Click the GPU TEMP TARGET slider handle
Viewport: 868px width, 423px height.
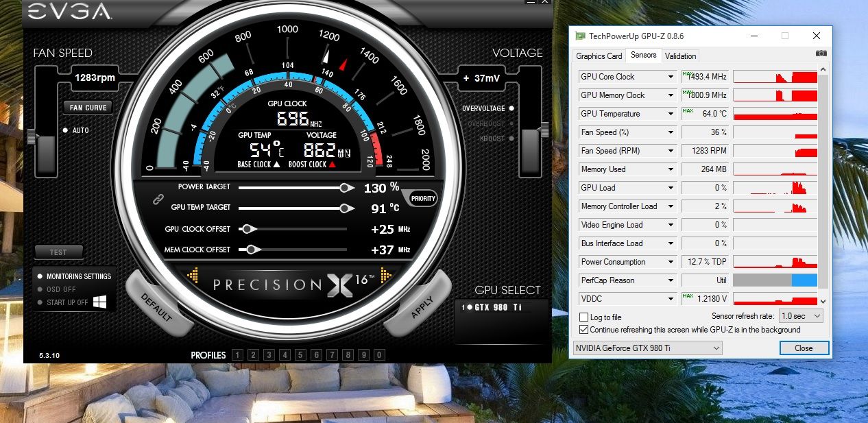347,208
